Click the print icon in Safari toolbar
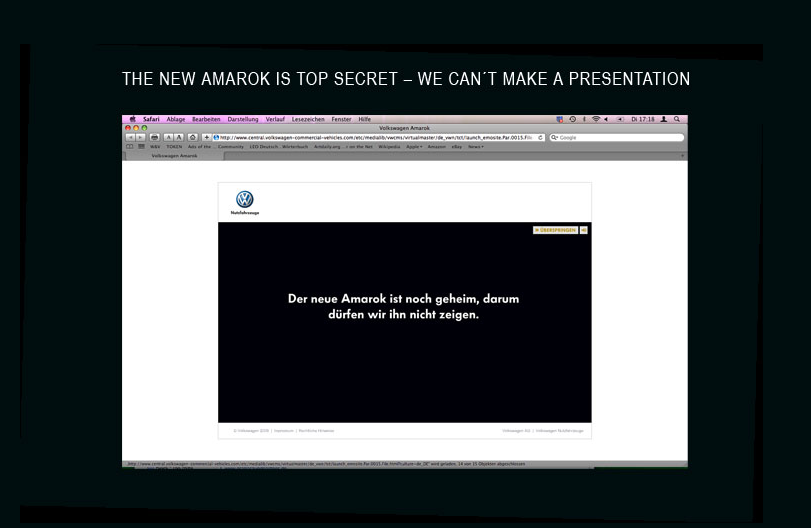Viewport: 811px width, 528px height. click(x=154, y=137)
